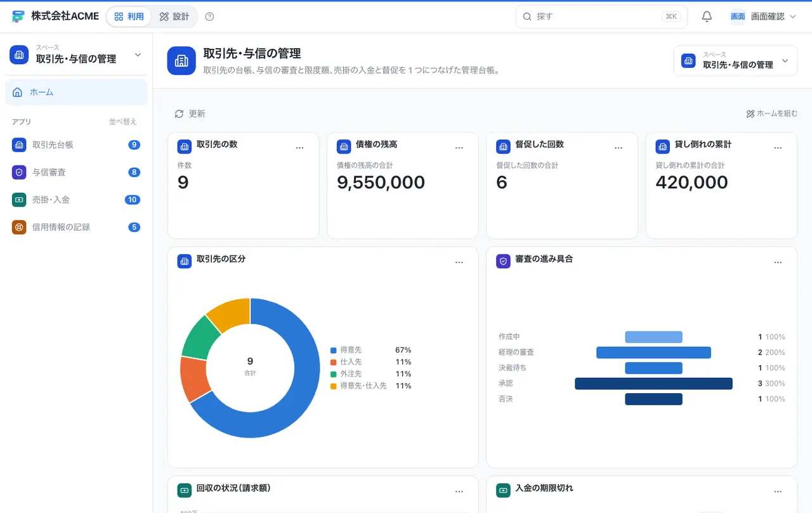Screen dimensions: 812x513
Task: Open the 画面確認 user menu
Action: (x=763, y=16)
